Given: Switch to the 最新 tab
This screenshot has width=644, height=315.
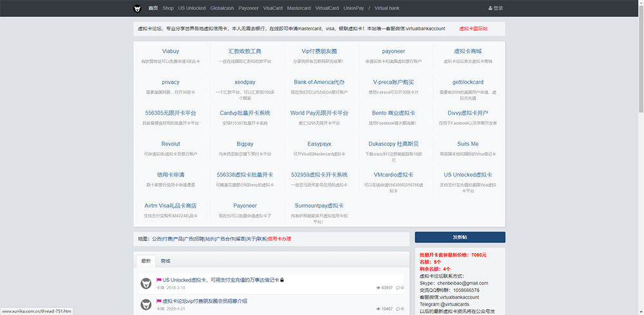Looking at the screenshot, I should coord(146,261).
